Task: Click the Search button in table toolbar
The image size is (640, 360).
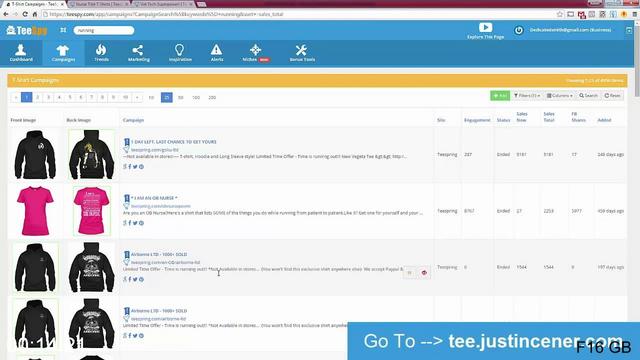Action: (588, 96)
